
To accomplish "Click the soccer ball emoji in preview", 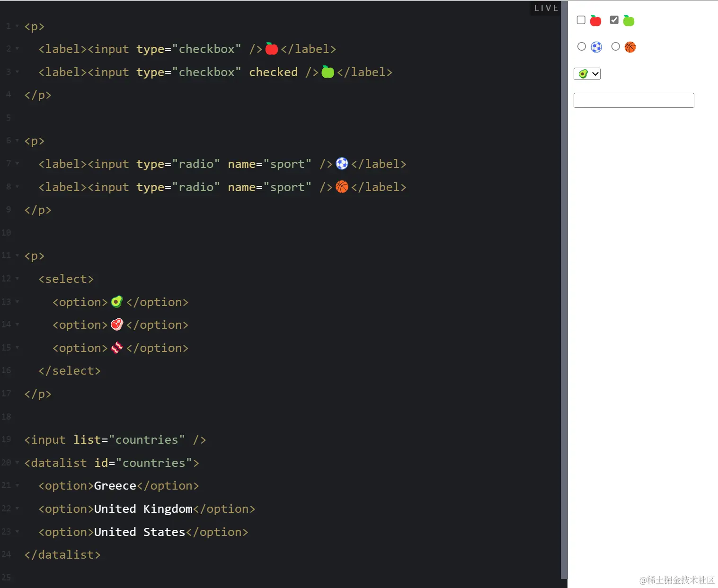I will pos(596,47).
